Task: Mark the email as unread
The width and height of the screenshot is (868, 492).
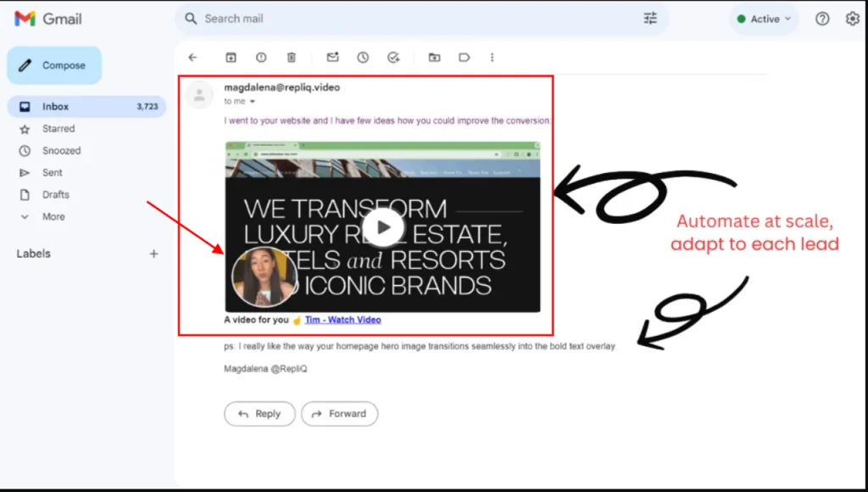Action: [x=332, y=58]
